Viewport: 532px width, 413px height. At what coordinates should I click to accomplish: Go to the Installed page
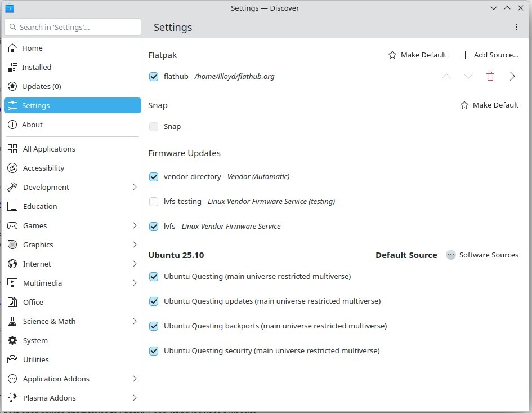(73, 67)
